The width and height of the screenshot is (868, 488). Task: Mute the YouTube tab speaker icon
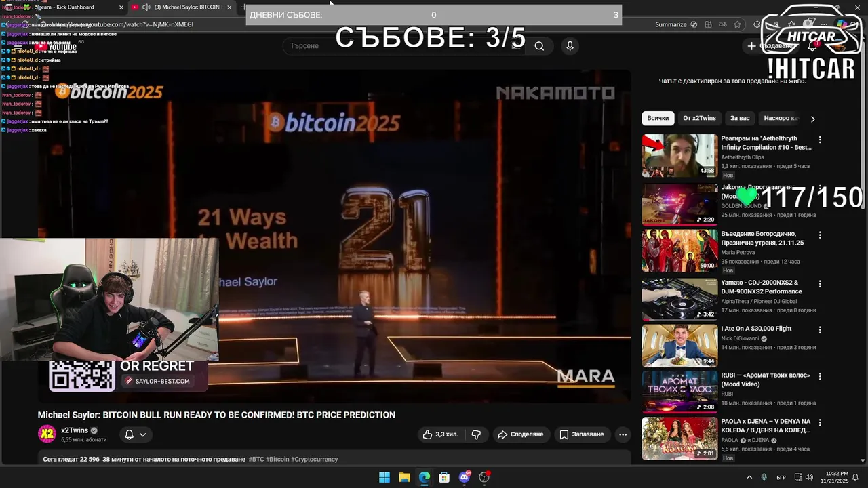click(x=146, y=7)
